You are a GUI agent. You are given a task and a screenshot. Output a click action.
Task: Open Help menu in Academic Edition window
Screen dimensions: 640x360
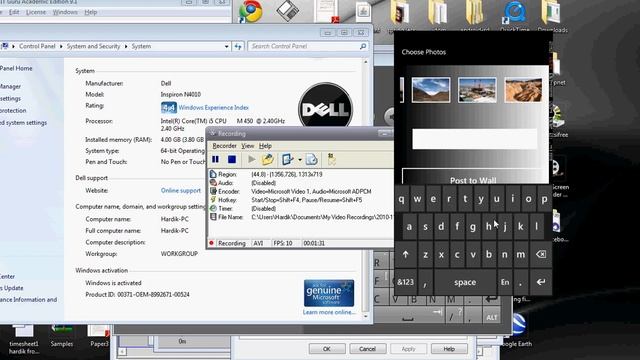pos(91,12)
